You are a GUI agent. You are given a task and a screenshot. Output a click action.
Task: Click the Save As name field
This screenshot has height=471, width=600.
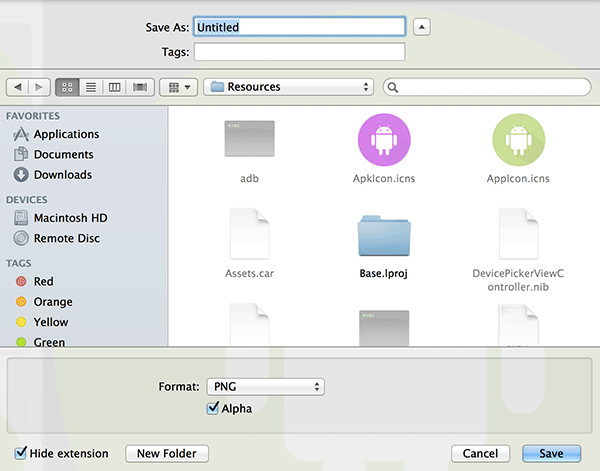coord(300,26)
